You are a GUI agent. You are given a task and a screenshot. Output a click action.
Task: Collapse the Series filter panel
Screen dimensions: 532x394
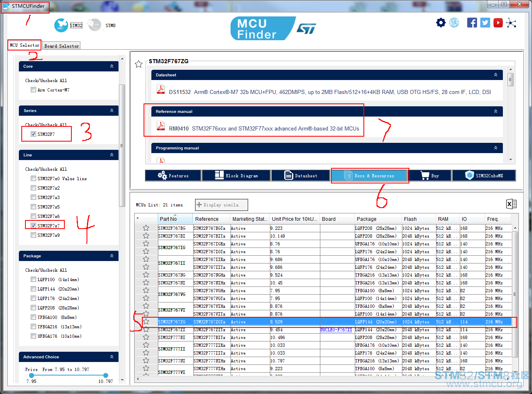pos(112,110)
